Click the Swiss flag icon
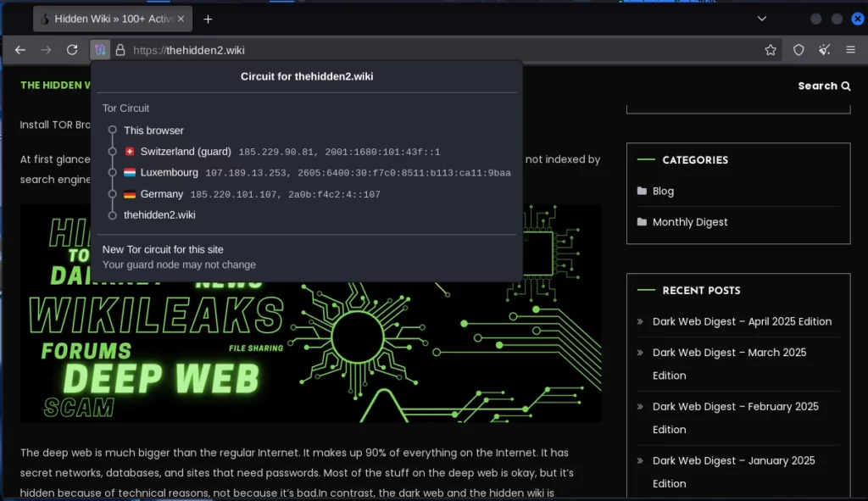Viewport: 868px width, 501px height. click(x=130, y=152)
